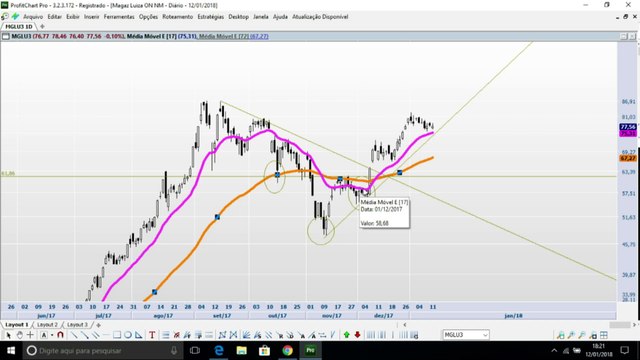The height and width of the screenshot is (360, 640).
Task: Launch Microsoft Edge from taskbar
Action: click(219, 351)
